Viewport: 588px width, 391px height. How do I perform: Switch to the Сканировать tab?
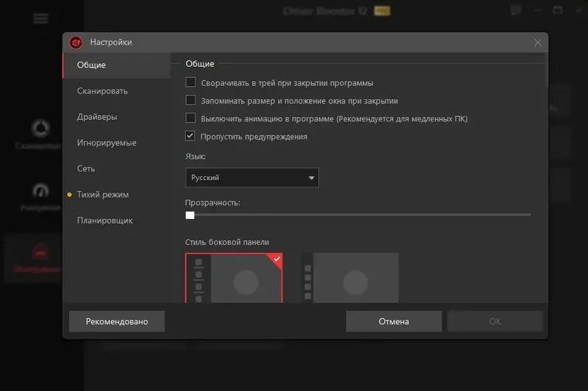[x=117, y=91]
